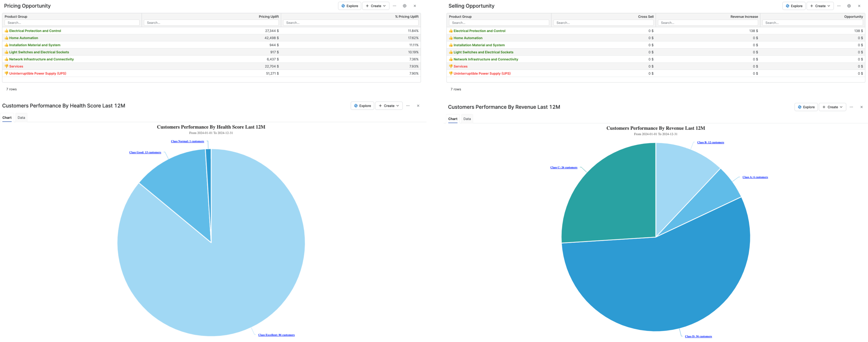Click the thumbs-down icon next to Services row
The width and height of the screenshot is (868, 342).
click(6, 66)
